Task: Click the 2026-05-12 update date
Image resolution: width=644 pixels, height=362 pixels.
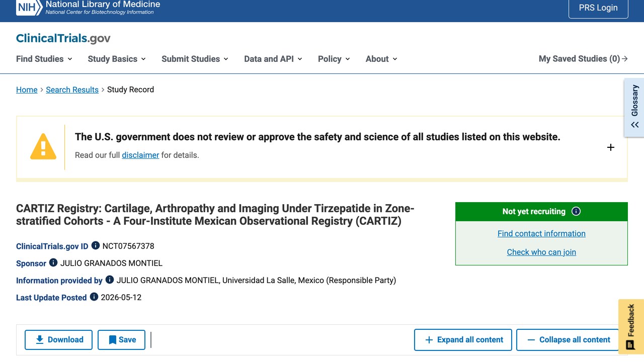Action: (x=121, y=297)
